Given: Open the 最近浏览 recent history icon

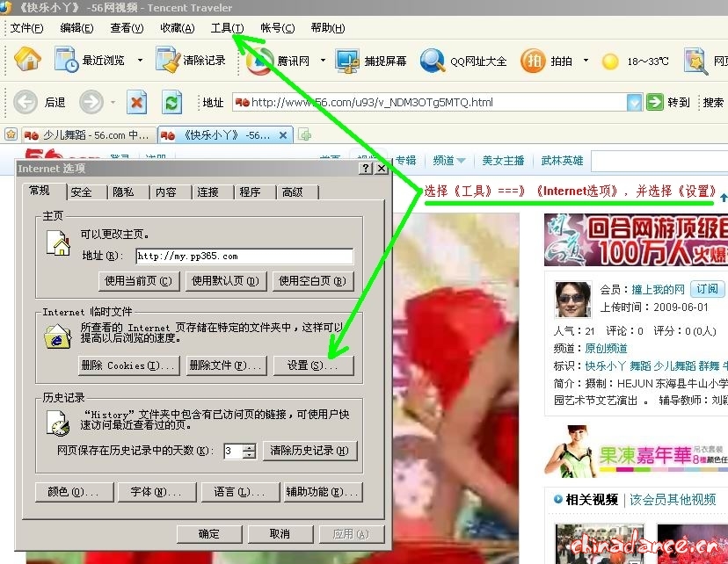Looking at the screenshot, I should pyautogui.click(x=67, y=60).
